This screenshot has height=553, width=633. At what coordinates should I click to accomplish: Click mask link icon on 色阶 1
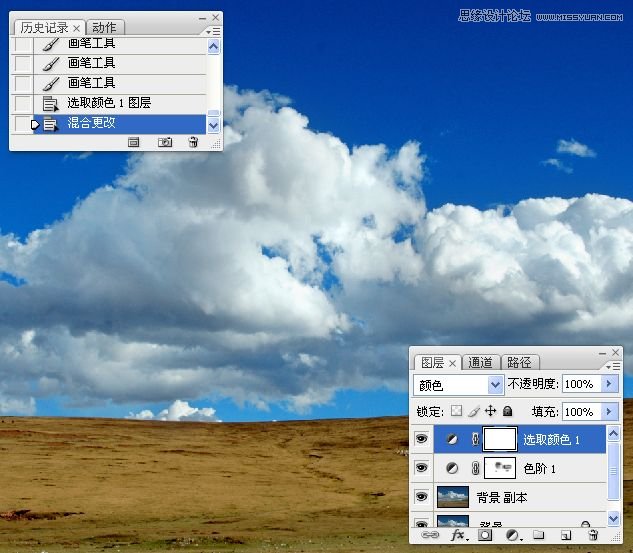476,468
